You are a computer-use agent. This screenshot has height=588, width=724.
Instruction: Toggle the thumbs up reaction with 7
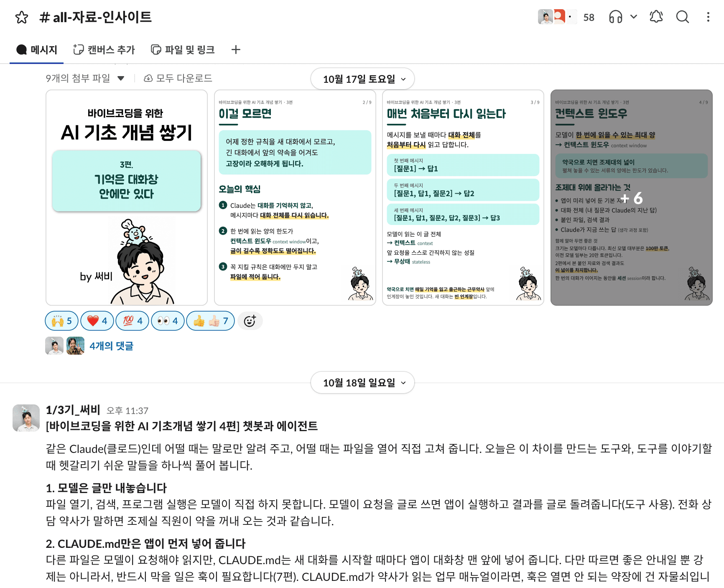point(210,321)
